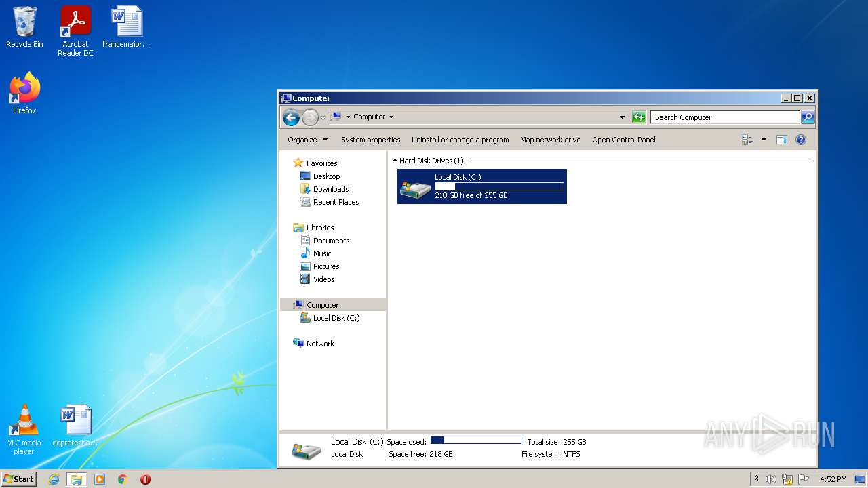
Task: Launch Acrobat Reader DC shortcut
Action: tap(75, 30)
